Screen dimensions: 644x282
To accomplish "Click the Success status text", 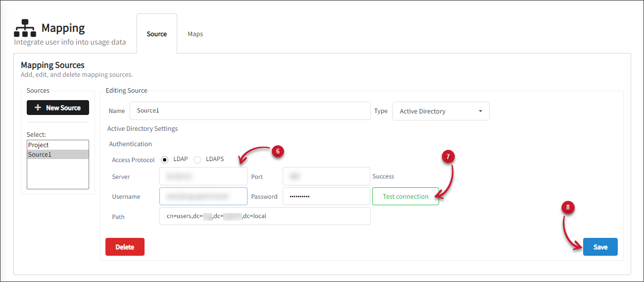I will pos(383,176).
